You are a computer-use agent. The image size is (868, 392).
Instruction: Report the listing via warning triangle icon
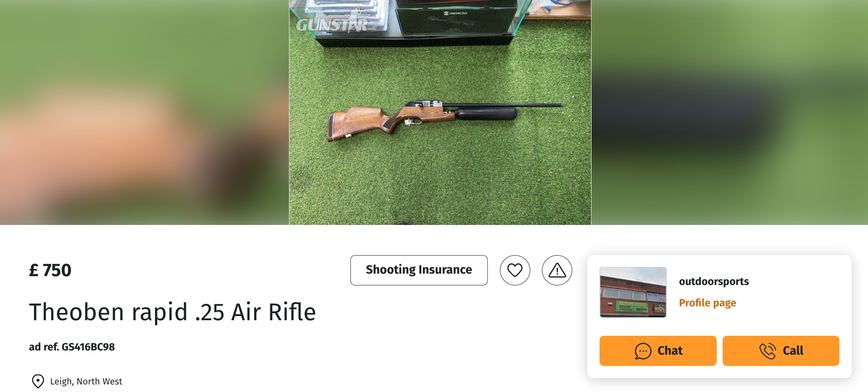(557, 270)
